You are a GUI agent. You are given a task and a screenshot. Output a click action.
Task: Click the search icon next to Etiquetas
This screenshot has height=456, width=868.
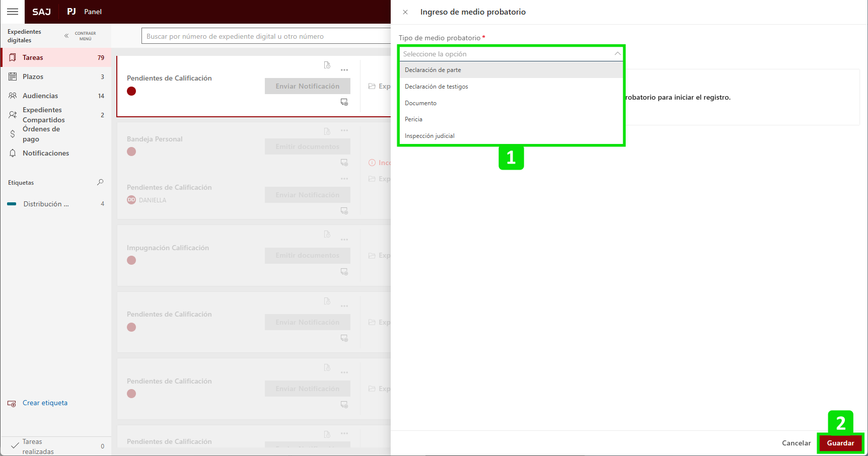point(100,182)
